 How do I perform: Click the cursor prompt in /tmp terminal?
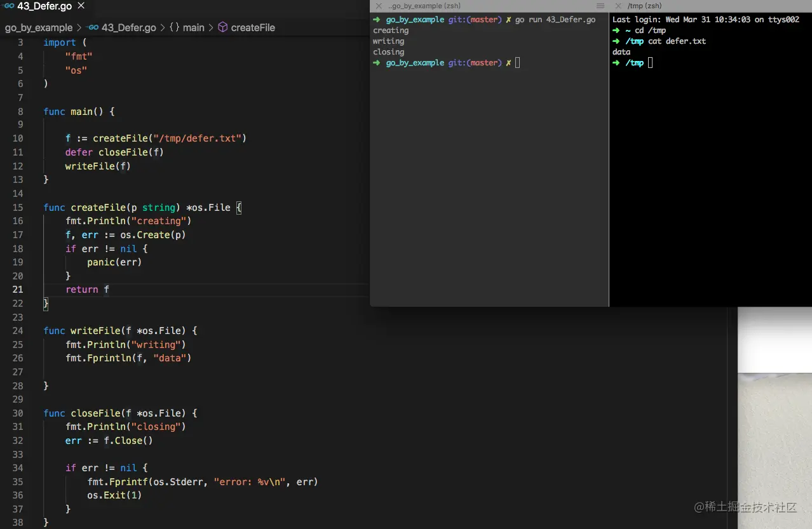point(651,63)
